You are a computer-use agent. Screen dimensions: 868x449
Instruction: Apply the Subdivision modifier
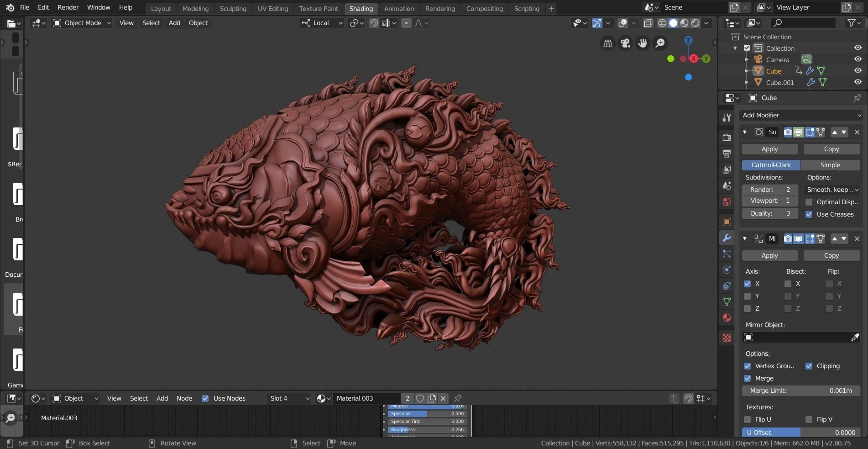pyautogui.click(x=769, y=149)
